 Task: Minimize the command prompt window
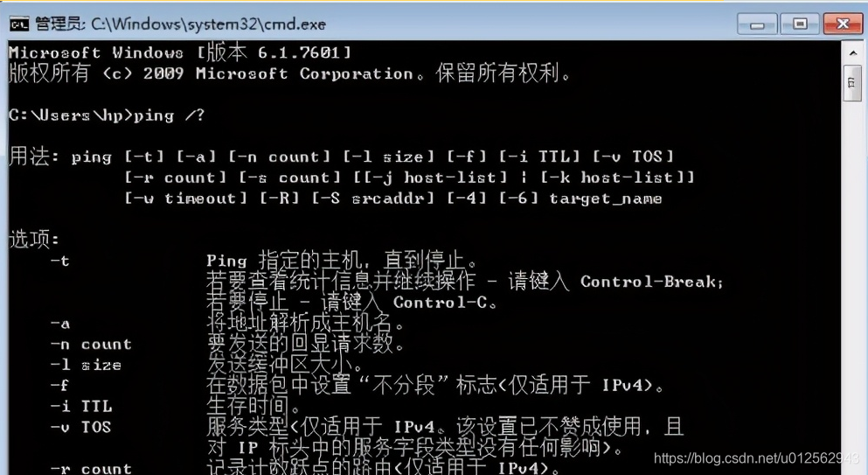[x=757, y=24]
